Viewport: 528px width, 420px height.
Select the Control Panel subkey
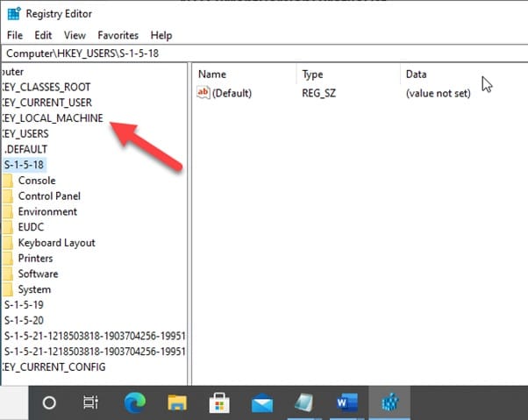coord(49,196)
